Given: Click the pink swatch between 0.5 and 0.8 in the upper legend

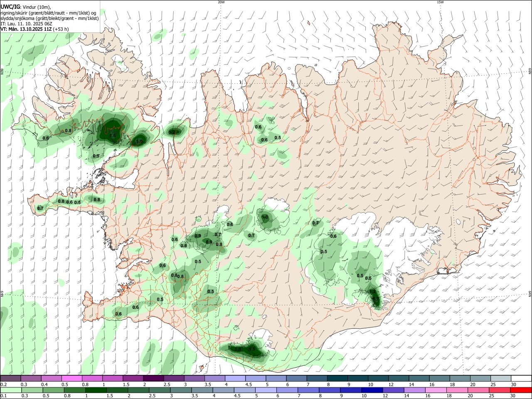Looking at the screenshot, I should click(x=71, y=378).
